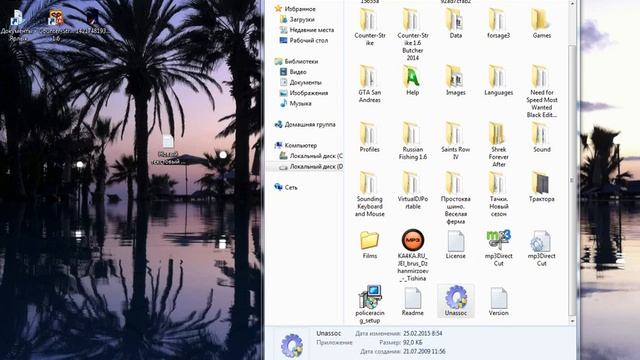Click the scrollbar up arrow
The height and width of the screenshot is (360, 640).
tap(572, 3)
